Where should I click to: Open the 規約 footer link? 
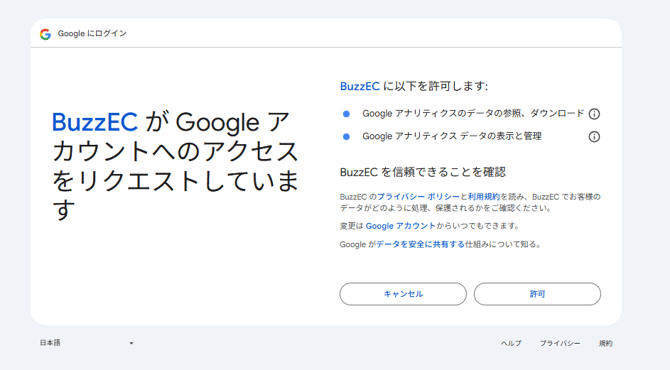(x=605, y=344)
